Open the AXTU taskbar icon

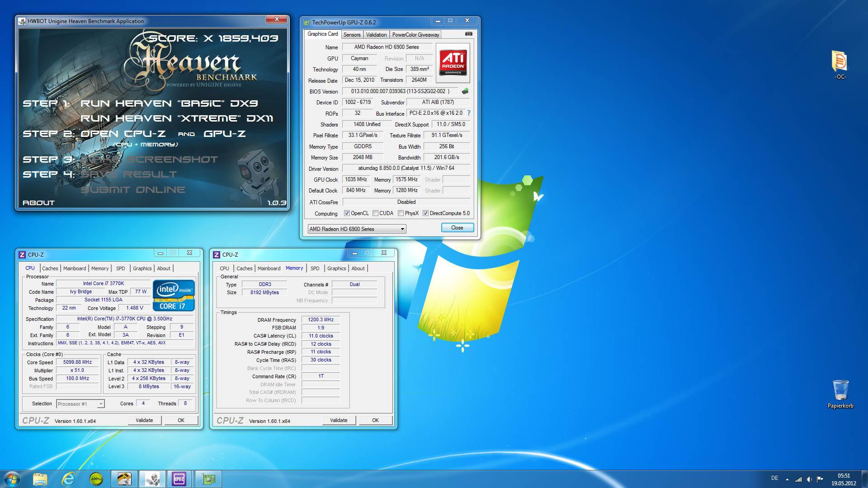(96, 479)
